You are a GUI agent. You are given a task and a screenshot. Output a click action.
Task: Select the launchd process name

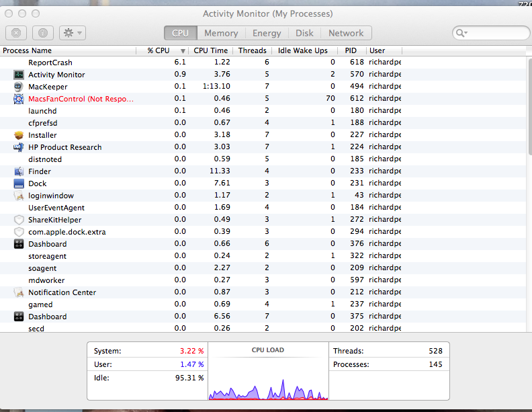coord(42,111)
